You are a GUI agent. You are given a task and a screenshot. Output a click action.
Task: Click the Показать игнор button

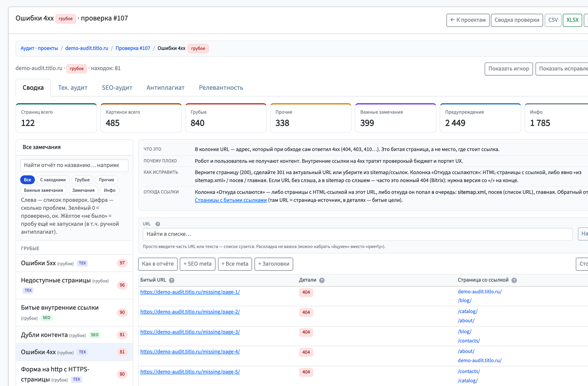click(x=509, y=69)
